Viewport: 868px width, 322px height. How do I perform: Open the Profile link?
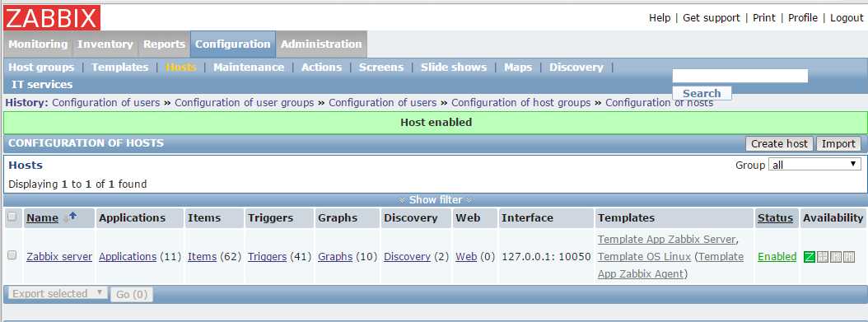tap(803, 17)
